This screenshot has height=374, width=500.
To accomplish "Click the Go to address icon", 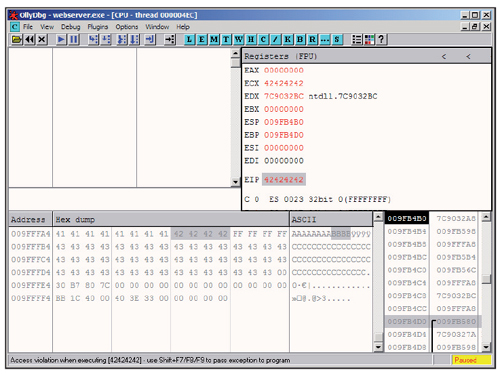I will 170,40.
